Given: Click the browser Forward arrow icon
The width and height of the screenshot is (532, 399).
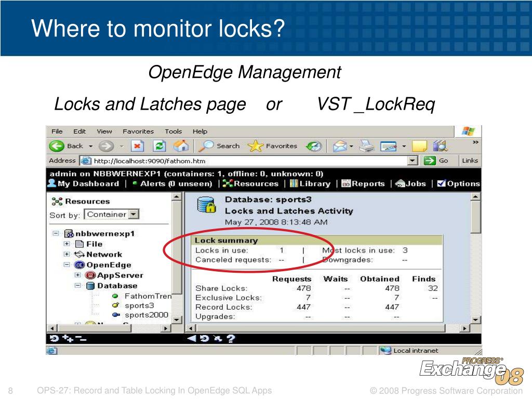Looking at the screenshot, I should click(x=106, y=146).
